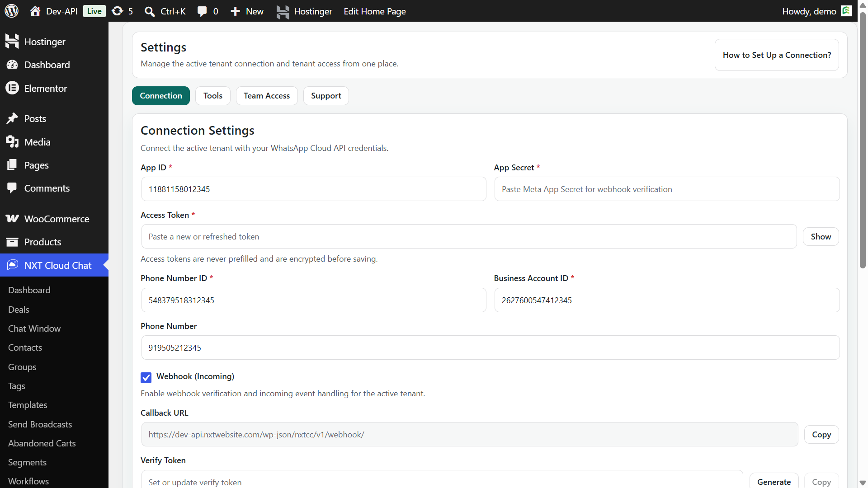Click the Media icon in the sidebar
The image size is (868, 488).
click(x=12, y=142)
